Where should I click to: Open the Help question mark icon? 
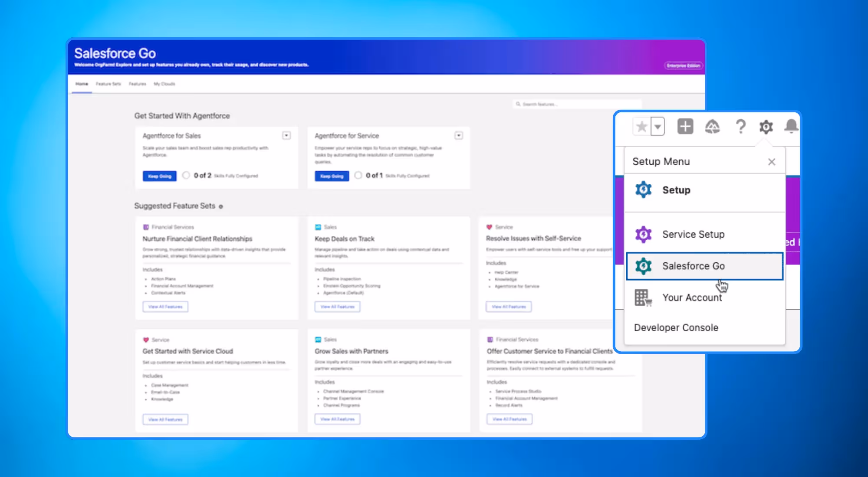(740, 127)
